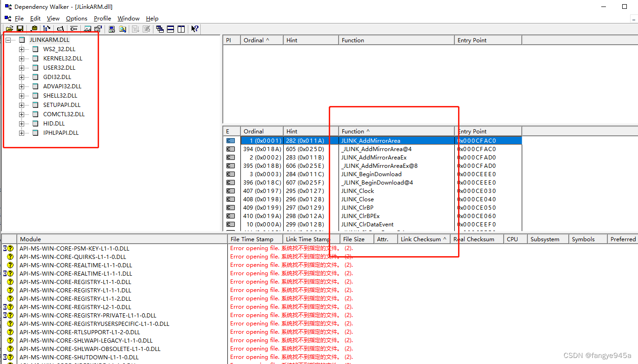Click the Tile Horizontally toolbar icon
Screen dimensions: 638x364
pos(171,29)
